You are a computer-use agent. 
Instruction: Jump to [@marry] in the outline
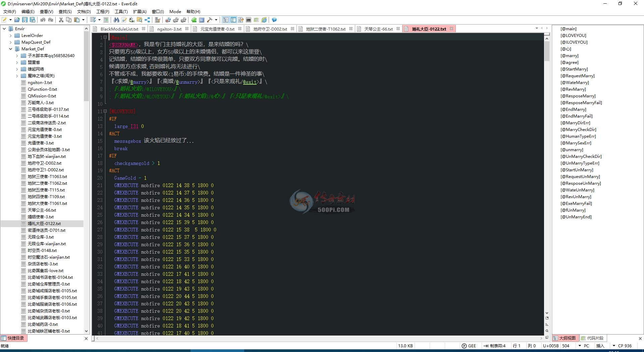click(569, 56)
